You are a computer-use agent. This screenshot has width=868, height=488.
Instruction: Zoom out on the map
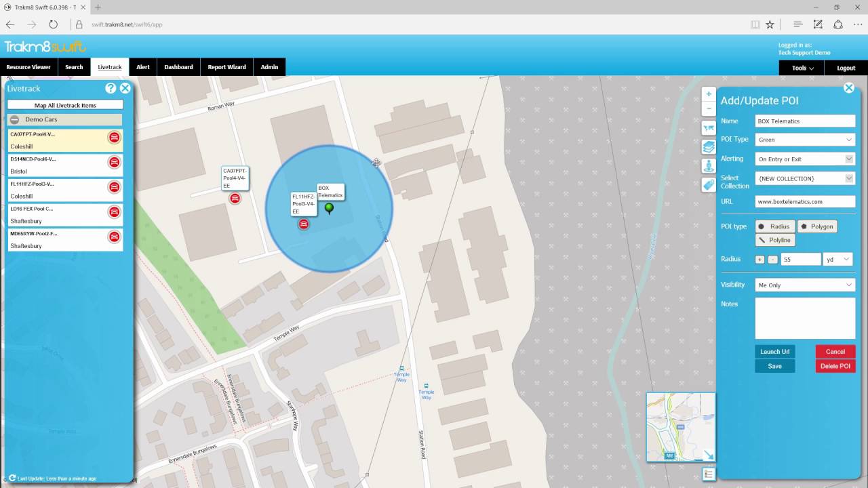click(x=709, y=108)
